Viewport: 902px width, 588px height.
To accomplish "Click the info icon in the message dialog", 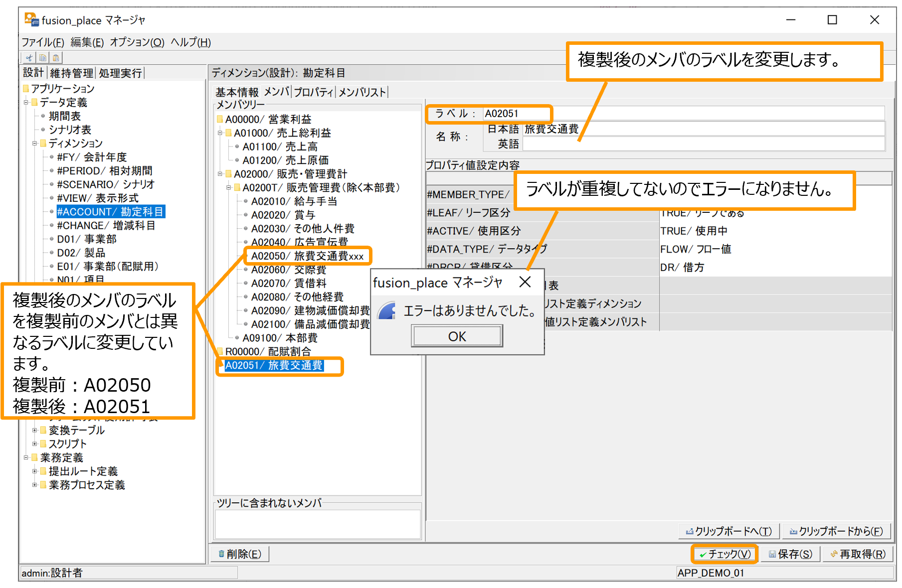I will [x=386, y=310].
